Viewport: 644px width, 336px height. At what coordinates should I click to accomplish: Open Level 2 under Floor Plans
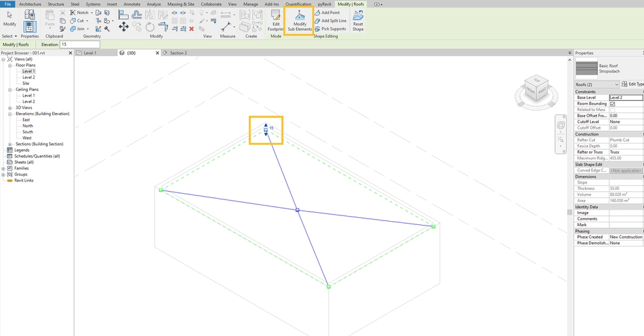coord(29,77)
